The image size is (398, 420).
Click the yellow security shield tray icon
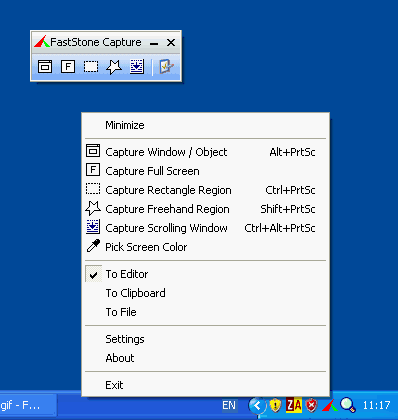click(x=275, y=406)
